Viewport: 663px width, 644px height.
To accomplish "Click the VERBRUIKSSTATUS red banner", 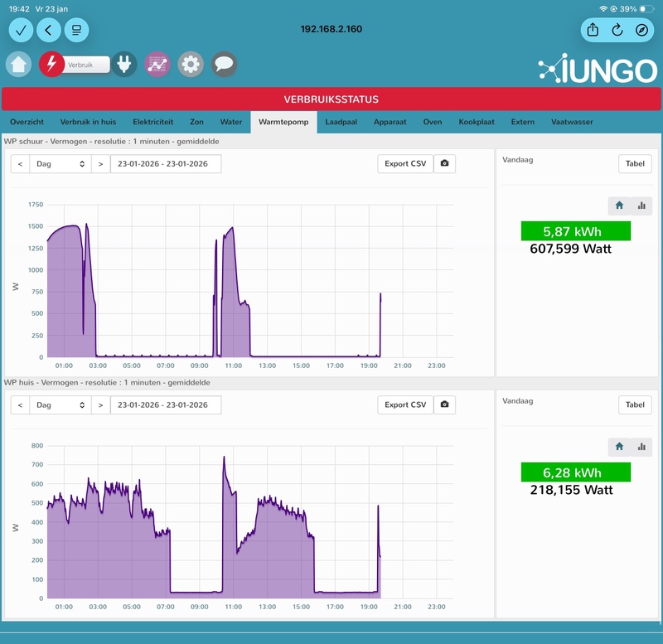I will click(331, 99).
